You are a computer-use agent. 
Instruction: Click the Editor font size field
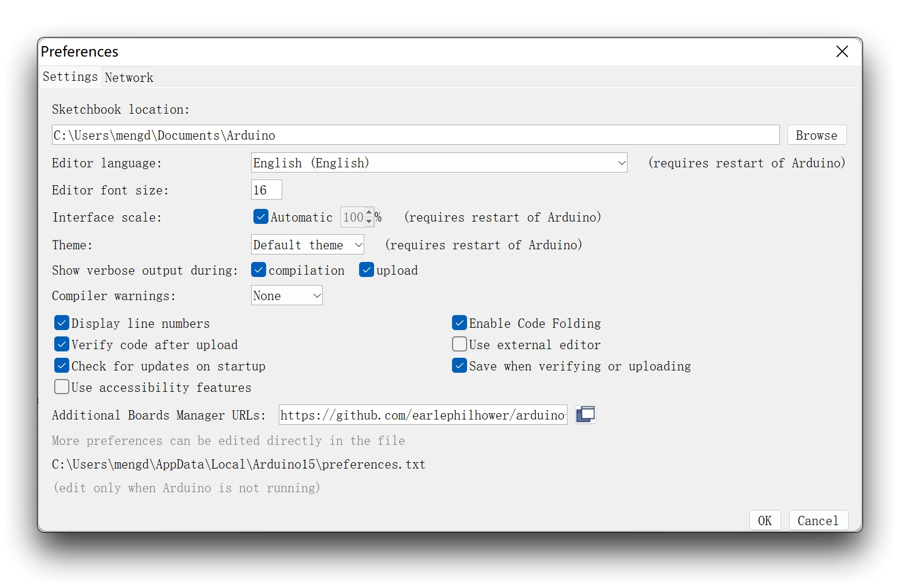pos(267,190)
